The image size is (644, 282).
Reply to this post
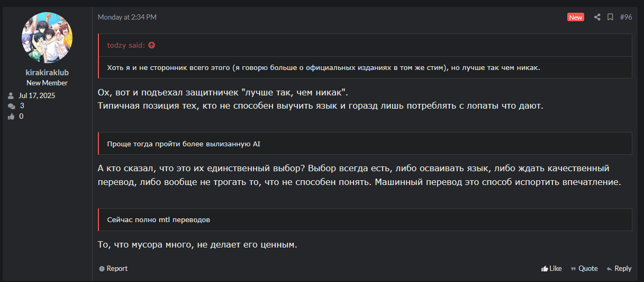pyautogui.click(x=619, y=268)
